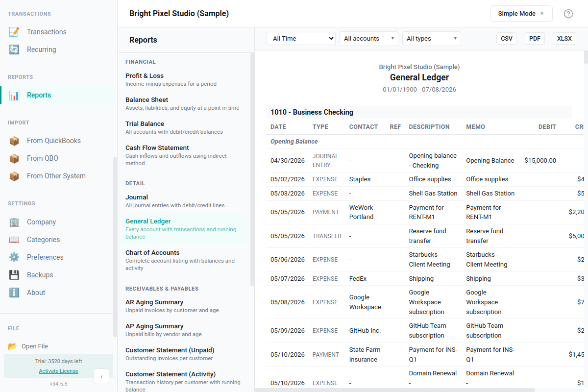Open help via the question mark icon
Viewport: 588px width, 392px height.
[568, 14]
